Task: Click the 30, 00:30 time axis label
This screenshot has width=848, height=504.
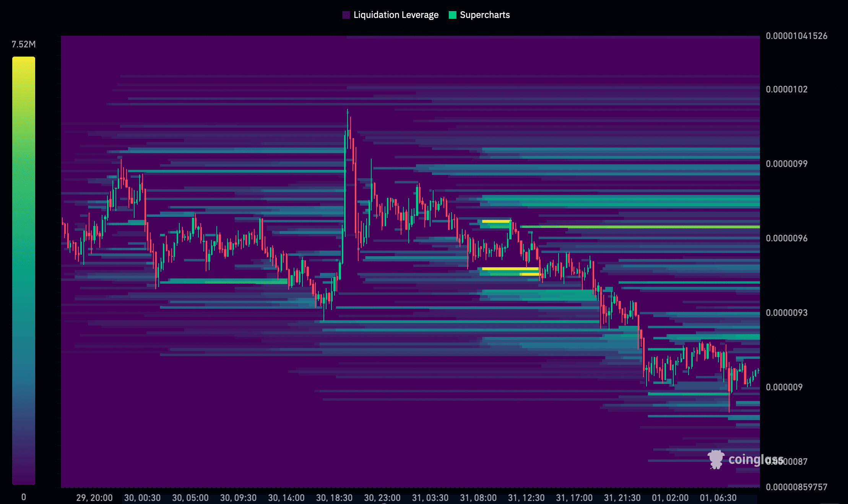Action: coord(142,497)
